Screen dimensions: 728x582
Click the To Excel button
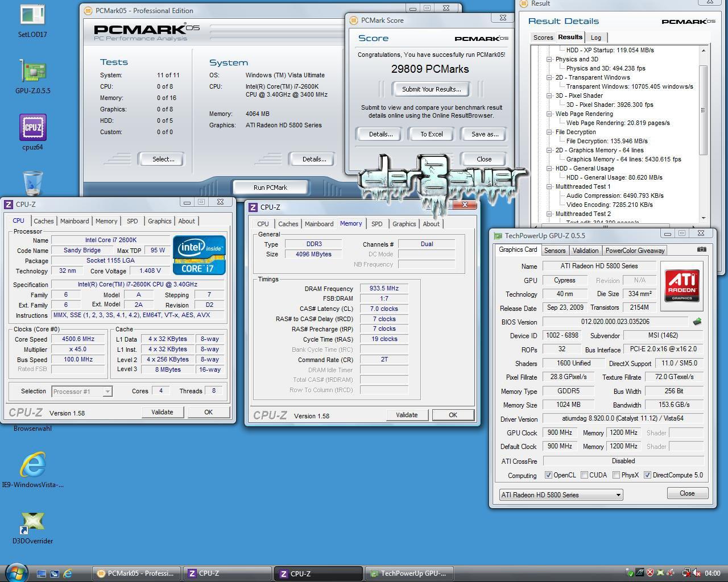431,134
